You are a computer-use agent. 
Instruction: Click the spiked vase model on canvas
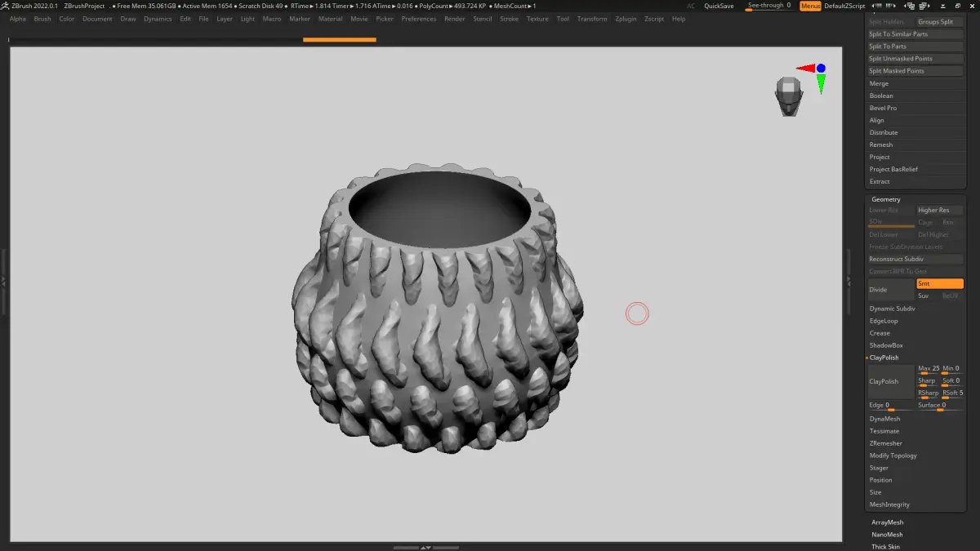439,310
